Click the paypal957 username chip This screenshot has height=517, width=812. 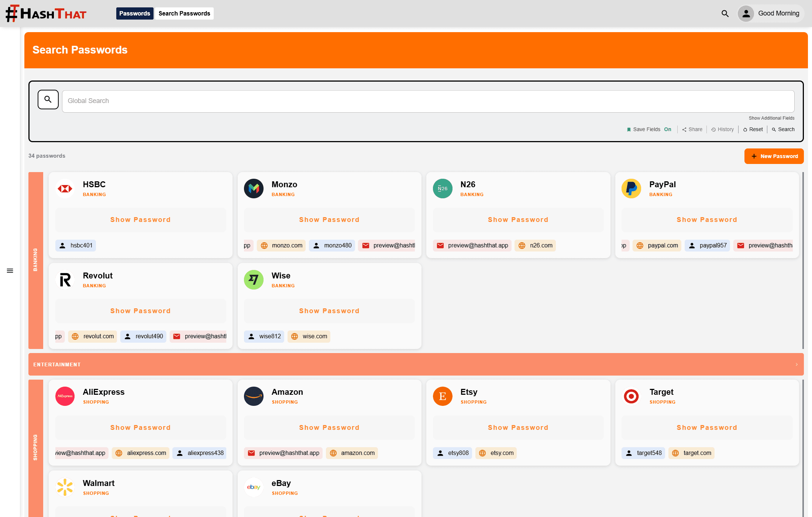707,245
